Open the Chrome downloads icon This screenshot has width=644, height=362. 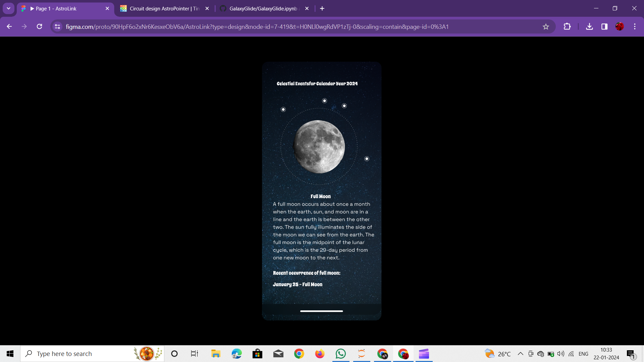(589, 26)
